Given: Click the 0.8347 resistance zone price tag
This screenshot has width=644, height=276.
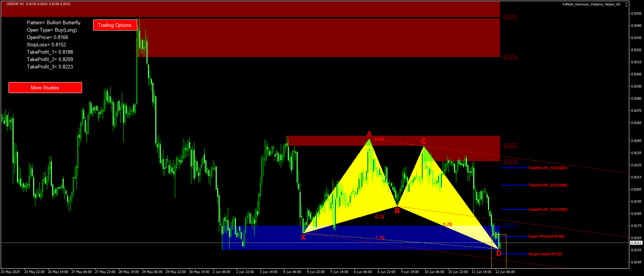Looking at the screenshot, I should 510,17.
